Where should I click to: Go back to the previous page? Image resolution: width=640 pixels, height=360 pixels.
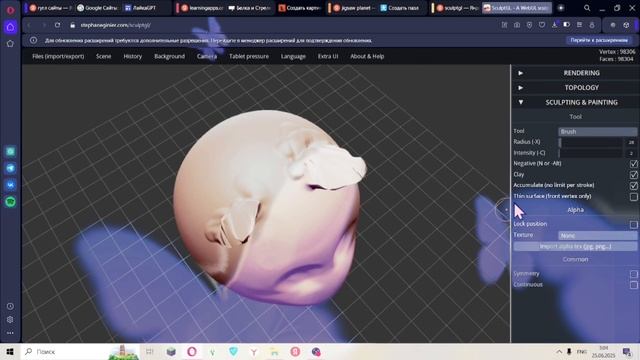coord(29,25)
